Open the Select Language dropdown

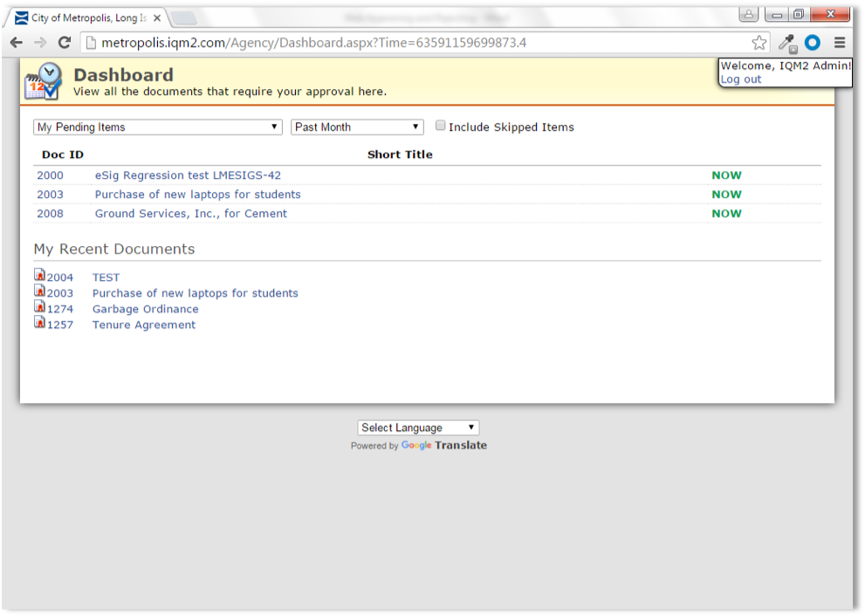pyautogui.click(x=418, y=428)
